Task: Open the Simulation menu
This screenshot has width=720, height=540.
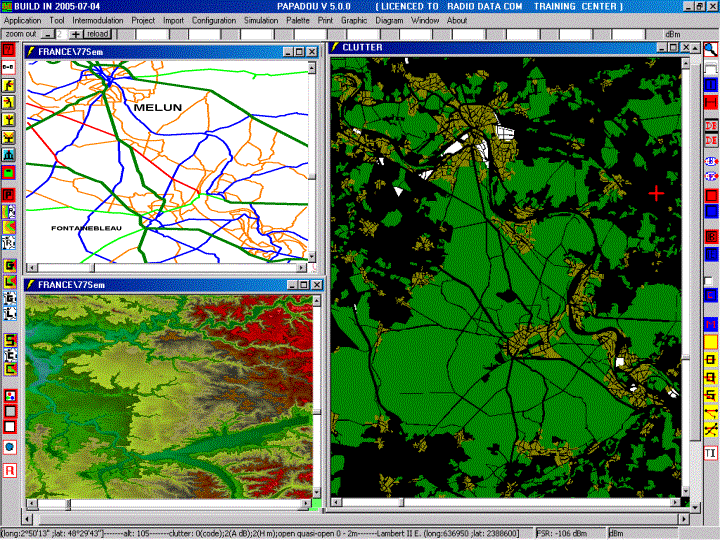Action: click(261, 20)
